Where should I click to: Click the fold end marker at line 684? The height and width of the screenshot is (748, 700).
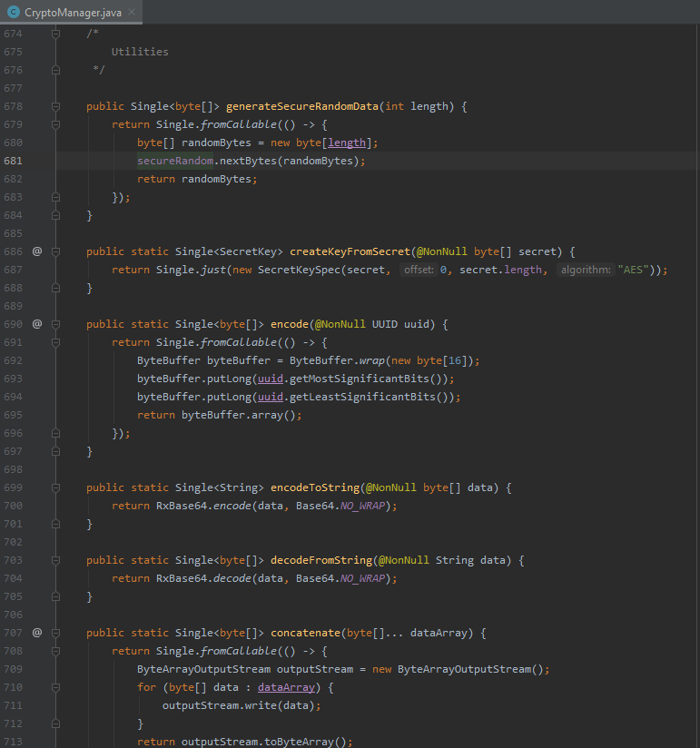pyautogui.click(x=55, y=215)
